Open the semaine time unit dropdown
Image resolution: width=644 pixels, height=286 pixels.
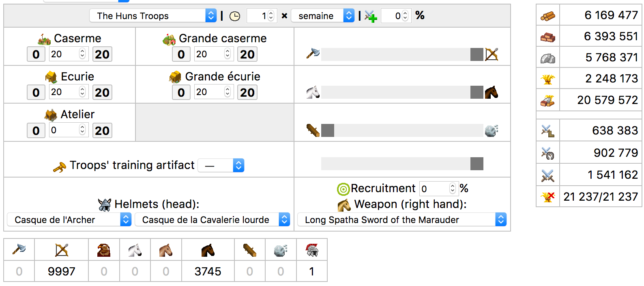[x=323, y=16]
